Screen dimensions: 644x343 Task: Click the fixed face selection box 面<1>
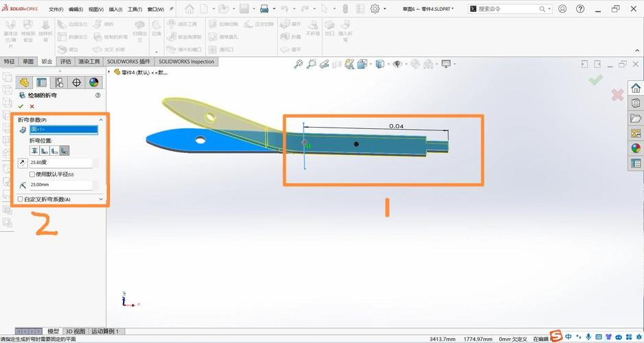(x=64, y=130)
